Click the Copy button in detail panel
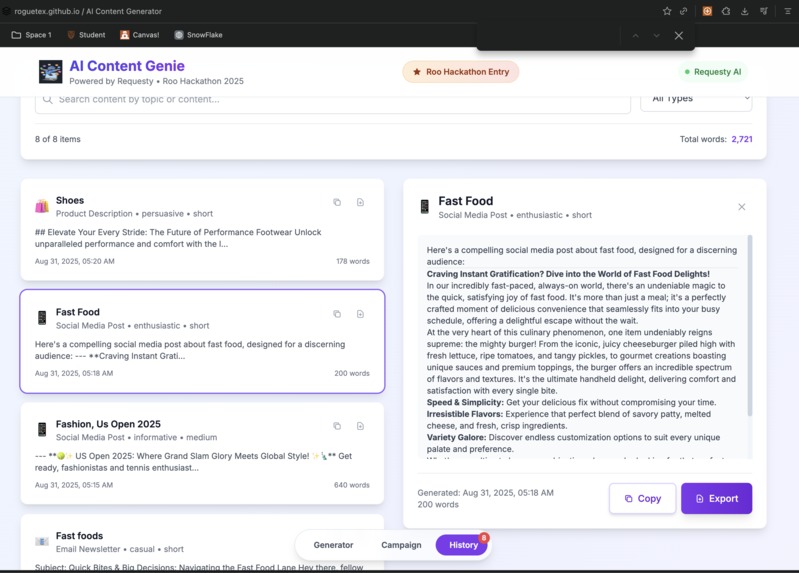This screenshot has height=573, width=799. tap(643, 499)
